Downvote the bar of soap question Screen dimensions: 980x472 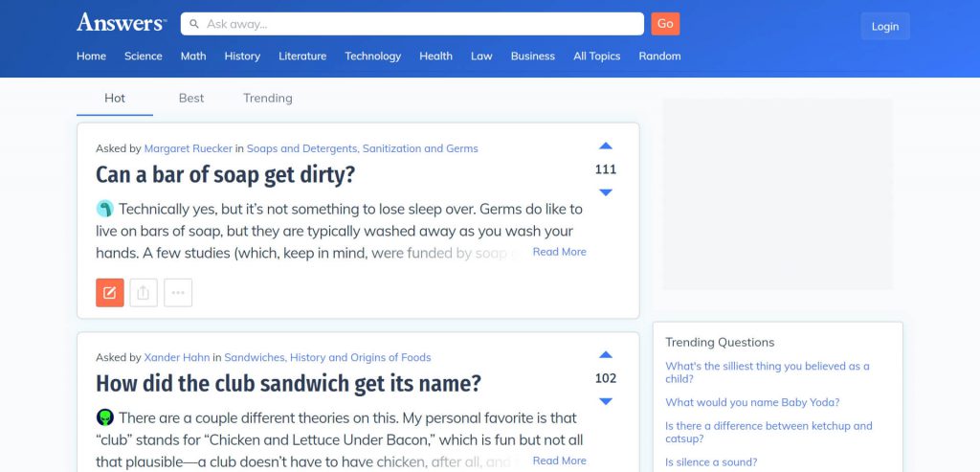pyautogui.click(x=605, y=192)
